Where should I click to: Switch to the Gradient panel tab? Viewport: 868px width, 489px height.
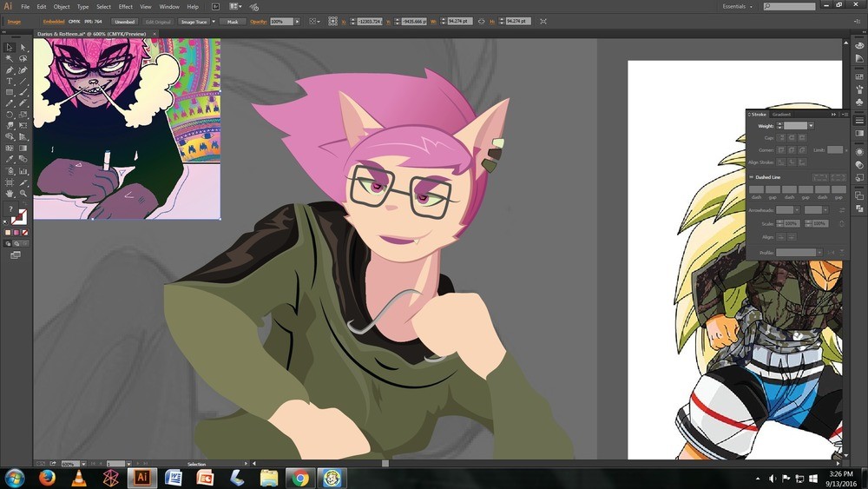coord(782,114)
